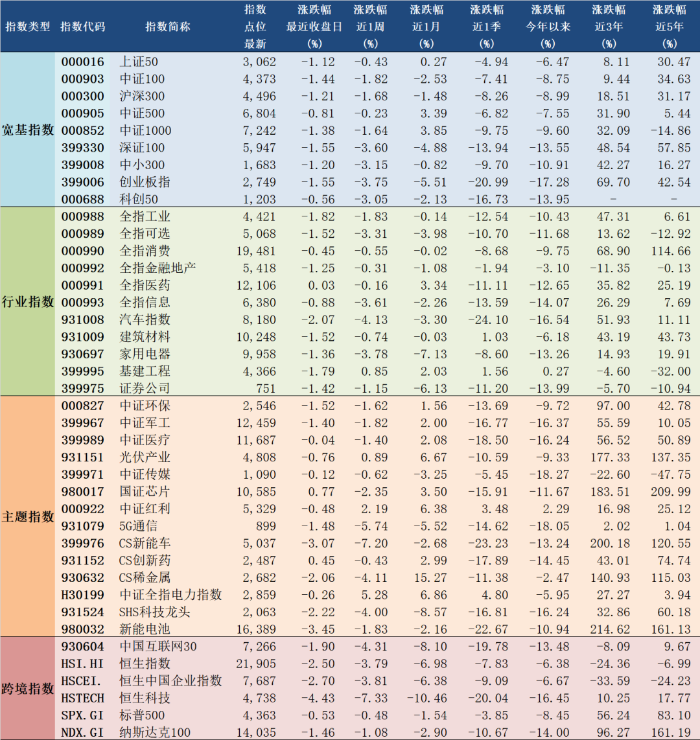Screen dimensions: 700x740
Task: Click index code 399330
Action: pos(82,148)
